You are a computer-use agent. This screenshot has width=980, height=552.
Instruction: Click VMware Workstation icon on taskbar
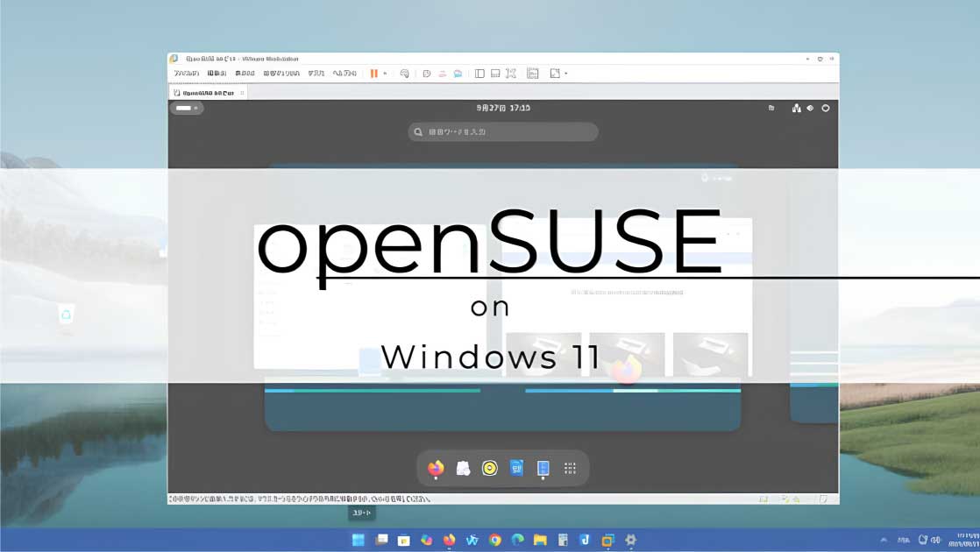tap(607, 540)
